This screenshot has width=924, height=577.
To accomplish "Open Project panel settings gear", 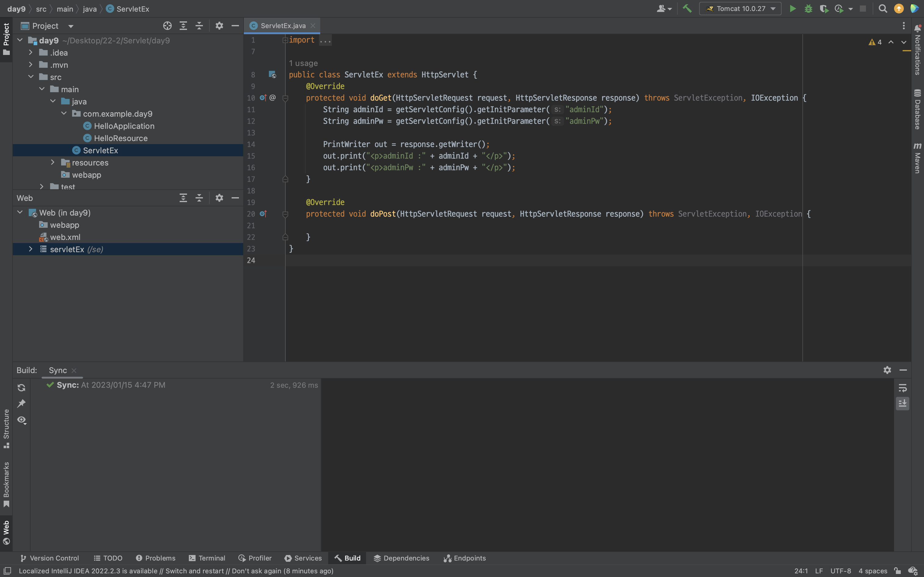I will (219, 26).
